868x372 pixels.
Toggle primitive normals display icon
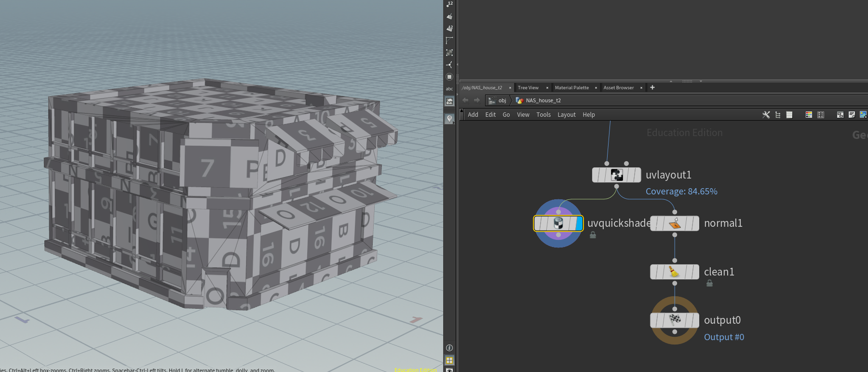point(449,16)
